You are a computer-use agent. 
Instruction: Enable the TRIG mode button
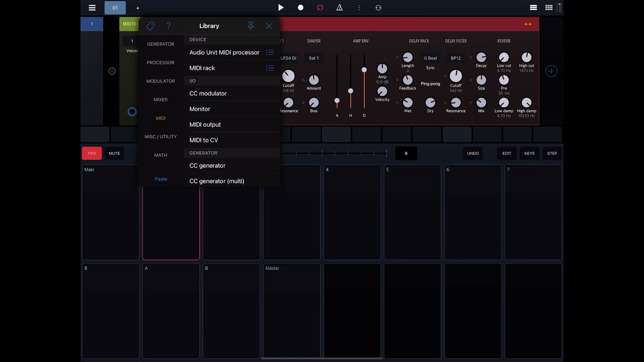point(92,153)
